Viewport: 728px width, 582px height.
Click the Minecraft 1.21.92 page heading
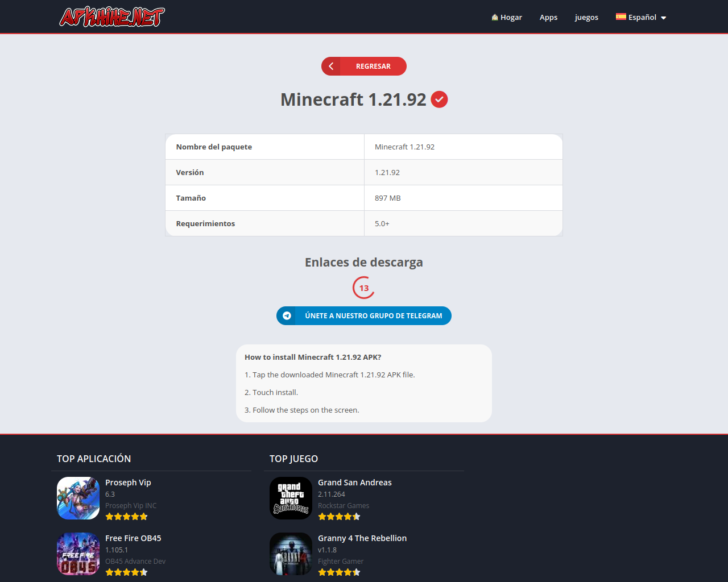pos(353,99)
